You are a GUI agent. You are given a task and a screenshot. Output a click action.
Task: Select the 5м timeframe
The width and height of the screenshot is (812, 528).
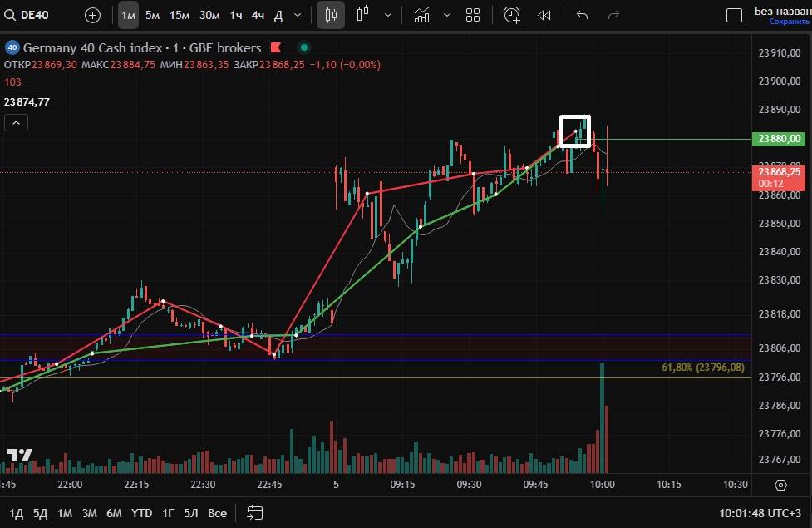(x=153, y=15)
